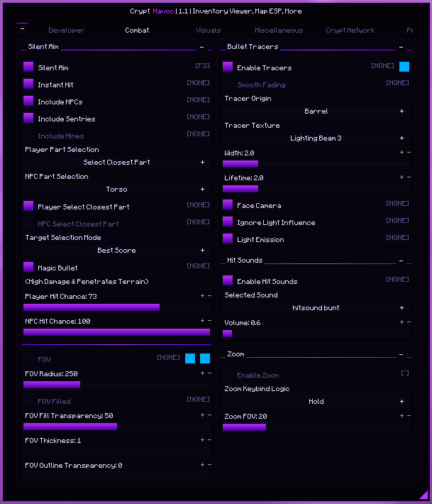
Task: Increase tracer Width with plus icon
Action: 401,153
